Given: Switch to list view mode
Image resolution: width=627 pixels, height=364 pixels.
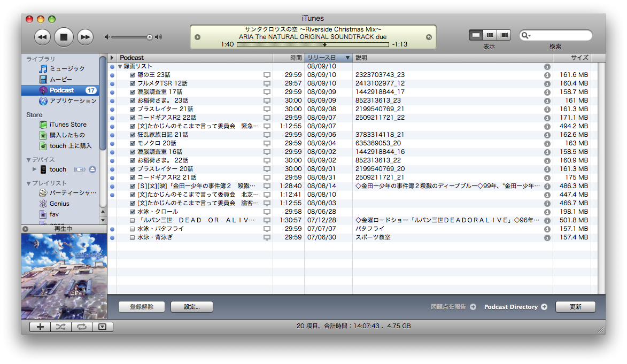Looking at the screenshot, I should pyautogui.click(x=476, y=35).
